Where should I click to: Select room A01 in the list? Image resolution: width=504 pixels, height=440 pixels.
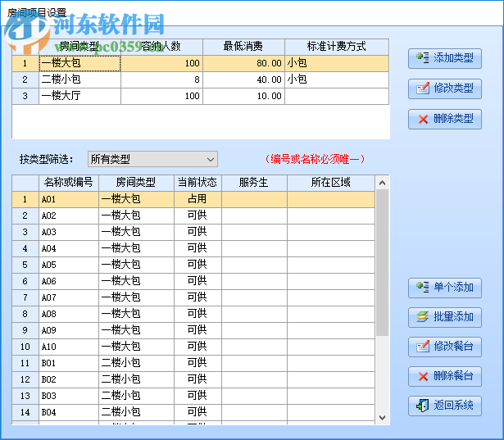tap(193, 199)
